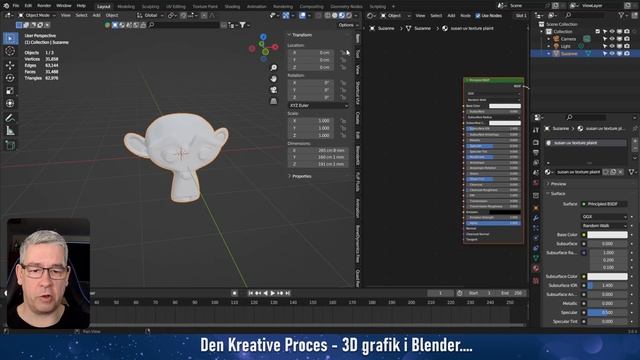Viewport: 640px width, 360px height.
Task: Click the Subsurface Color swatch in properties
Action: point(607,277)
